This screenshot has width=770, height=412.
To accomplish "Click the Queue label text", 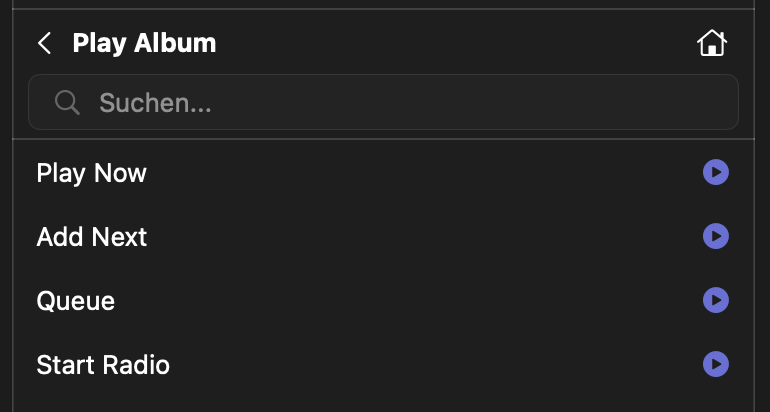I will click(x=75, y=301).
